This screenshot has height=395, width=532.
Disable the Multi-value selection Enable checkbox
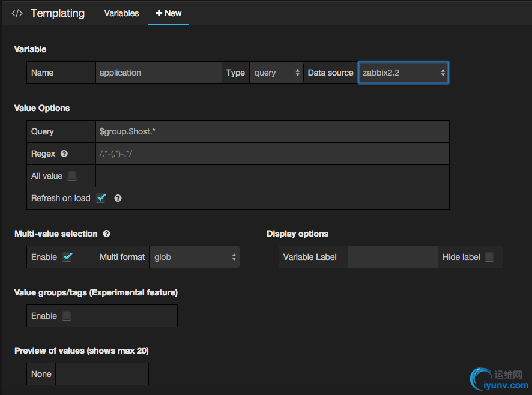[x=67, y=257]
